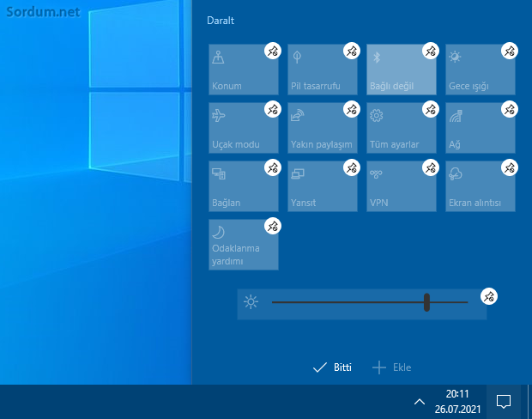Click the Uçak modu airplane tile

[244, 128]
